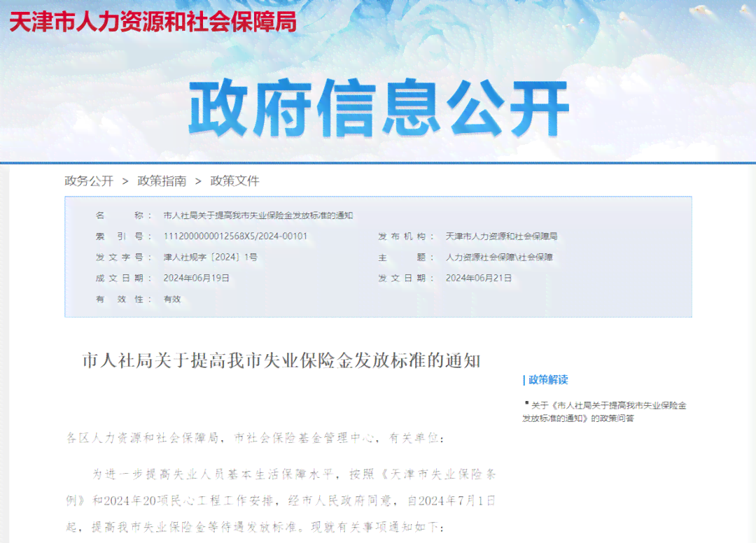
Task: Click index number 111200000012568X5/2024-00101
Action: click(235, 236)
